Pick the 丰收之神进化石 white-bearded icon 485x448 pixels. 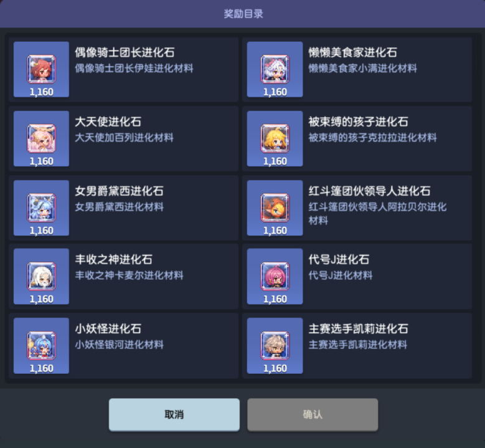tap(42, 277)
